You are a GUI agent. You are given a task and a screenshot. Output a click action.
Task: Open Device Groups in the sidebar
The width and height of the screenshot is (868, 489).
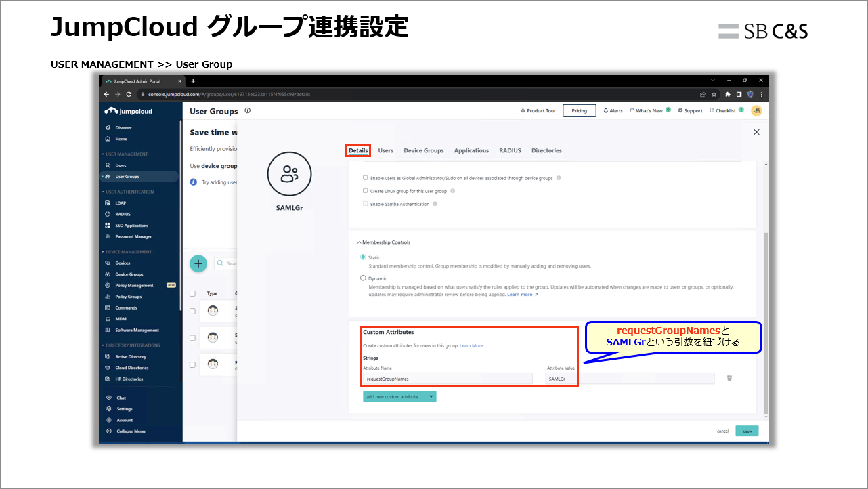click(129, 274)
